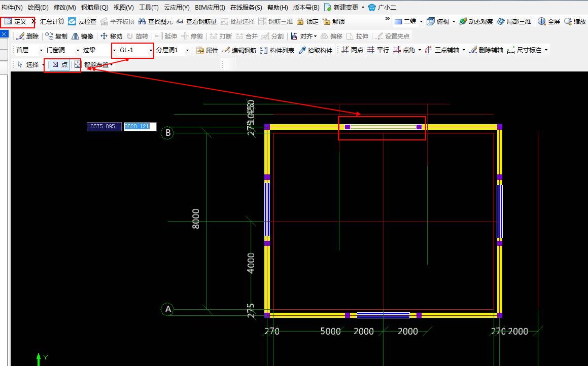The height and width of the screenshot is (366, 588).
Task: Open the 定义 (Define) tool
Action: pyautogui.click(x=16, y=22)
